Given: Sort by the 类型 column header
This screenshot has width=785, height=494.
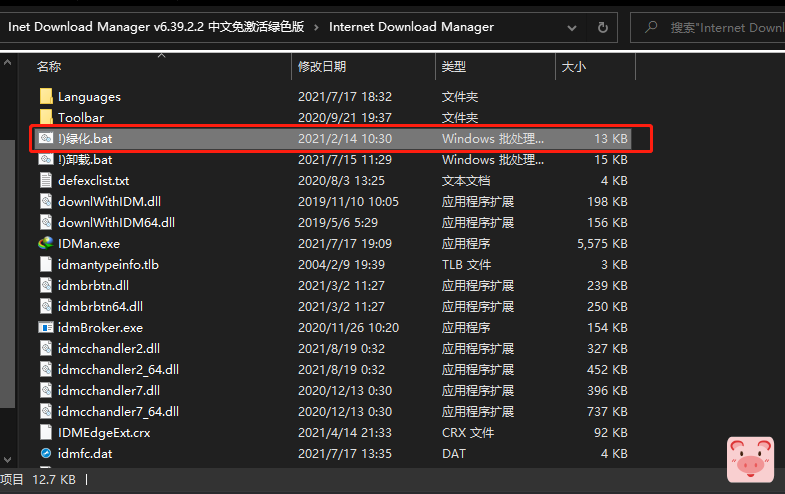Looking at the screenshot, I should [x=454, y=66].
